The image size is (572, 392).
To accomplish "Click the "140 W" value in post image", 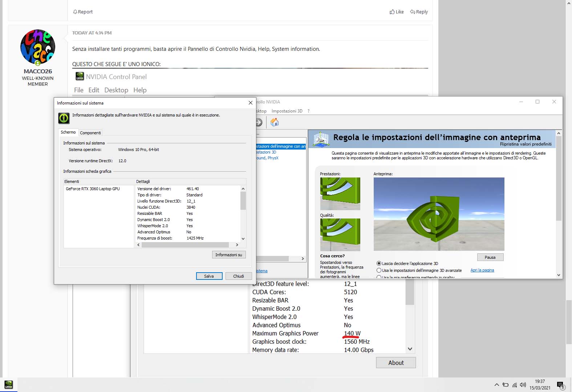I will 352,333.
